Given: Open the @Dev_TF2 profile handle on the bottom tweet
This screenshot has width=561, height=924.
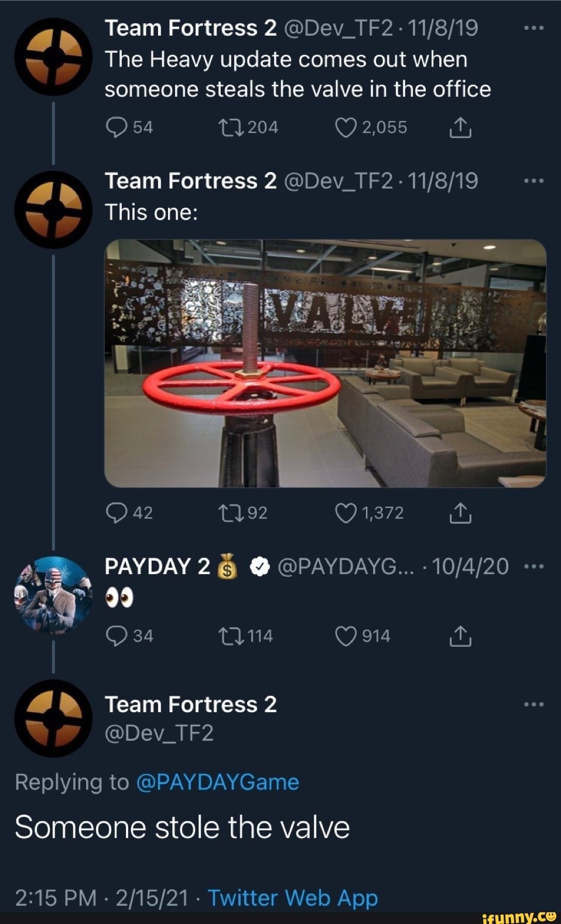Looking at the screenshot, I should [x=160, y=733].
